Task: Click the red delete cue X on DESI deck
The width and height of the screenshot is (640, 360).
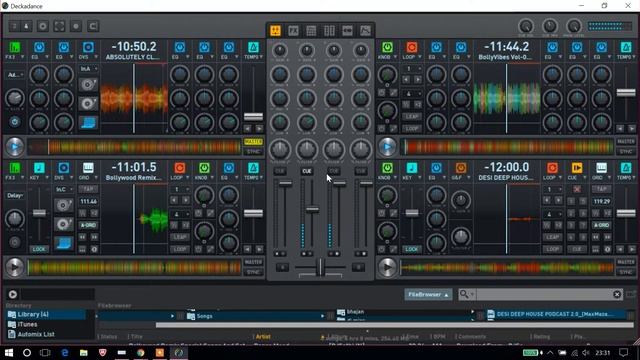Action: [577, 189]
